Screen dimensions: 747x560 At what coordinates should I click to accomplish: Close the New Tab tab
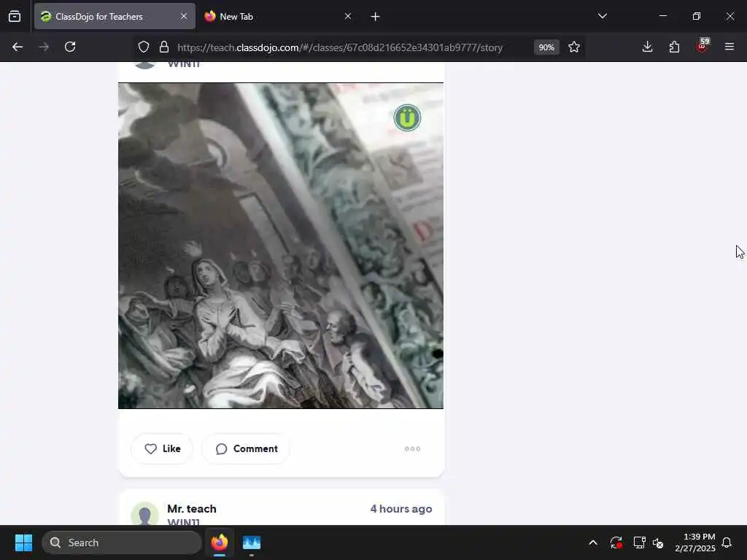pyautogui.click(x=348, y=16)
